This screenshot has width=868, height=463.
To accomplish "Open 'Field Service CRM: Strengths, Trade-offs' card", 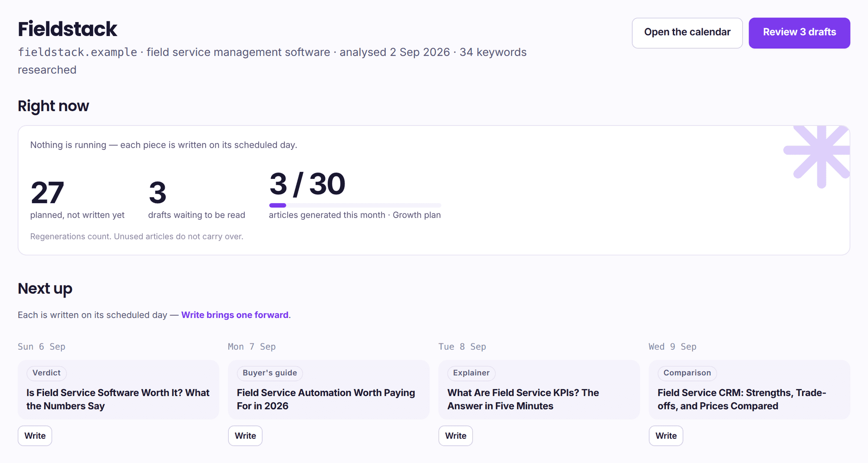I will point(749,390).
